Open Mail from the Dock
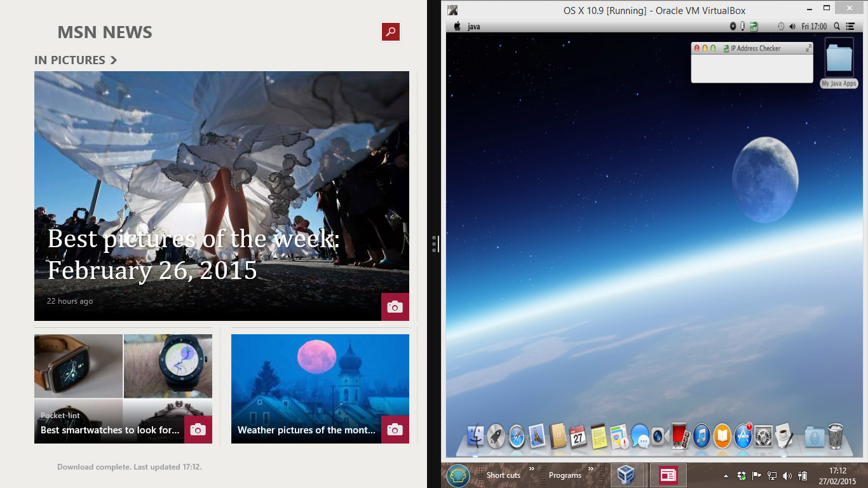 537,437
